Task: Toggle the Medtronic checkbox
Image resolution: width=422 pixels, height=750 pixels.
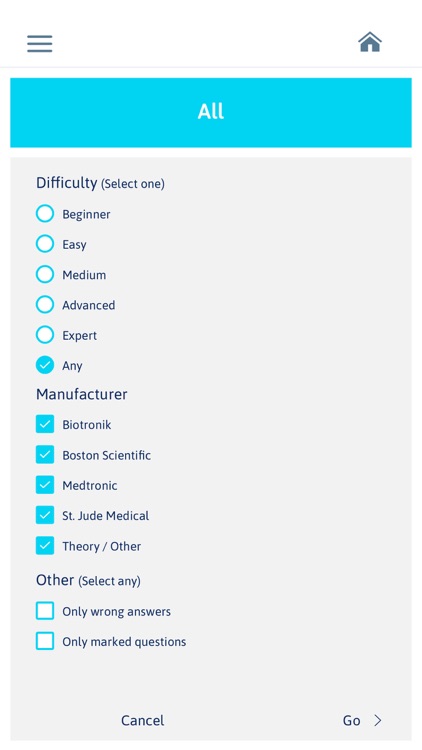Action: point(45,485)
